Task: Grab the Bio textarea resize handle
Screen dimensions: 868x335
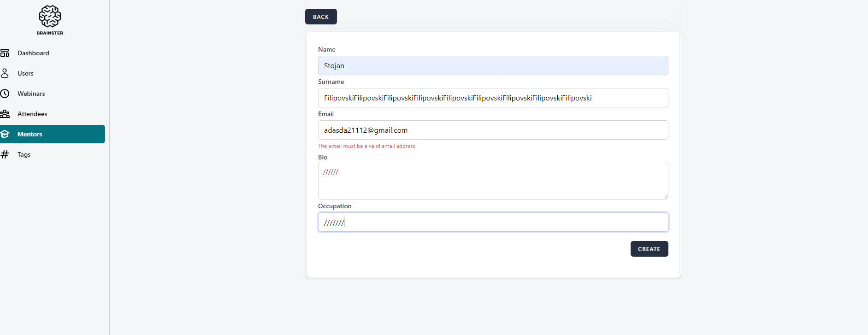Action: click(x=665, y=196)
